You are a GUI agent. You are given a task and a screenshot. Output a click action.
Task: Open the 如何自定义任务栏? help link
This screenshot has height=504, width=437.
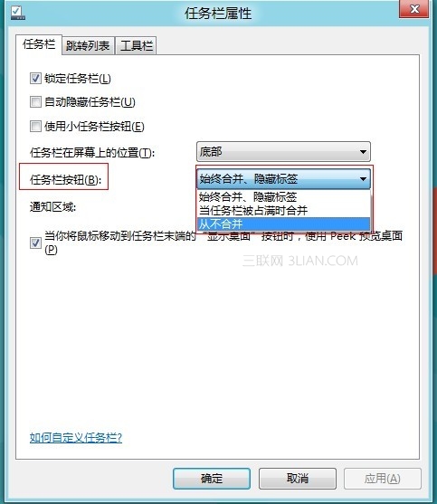coord(76,437)
